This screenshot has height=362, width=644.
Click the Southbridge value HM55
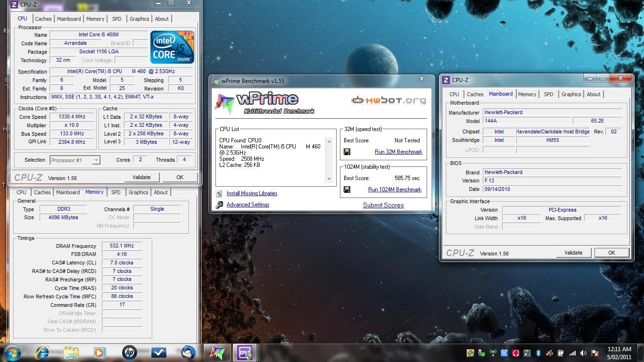553,140
